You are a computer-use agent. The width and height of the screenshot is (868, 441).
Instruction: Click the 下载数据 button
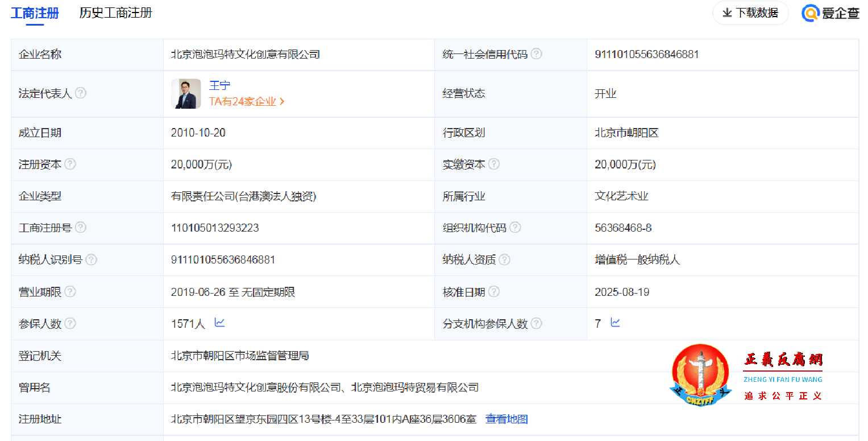point(750,13)
